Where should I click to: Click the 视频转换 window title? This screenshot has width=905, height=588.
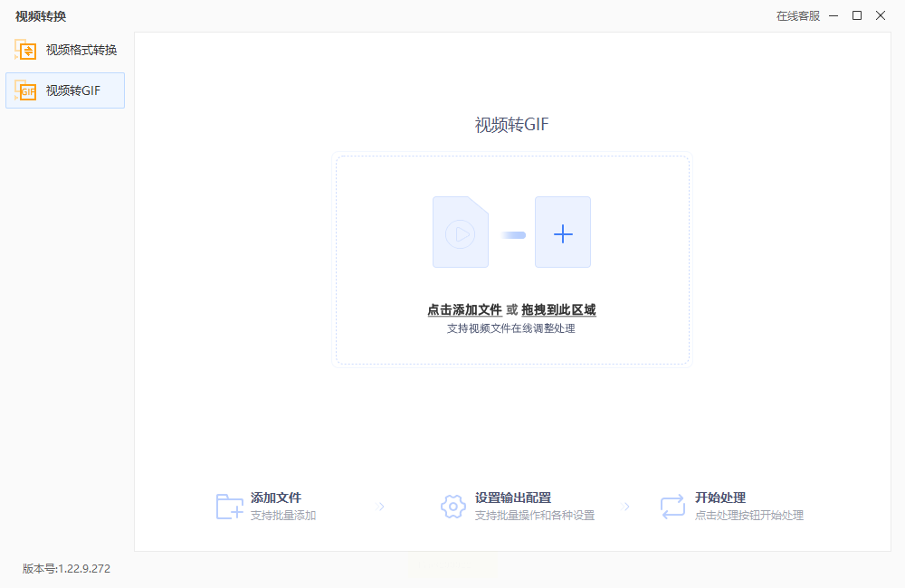click(x=41, y=16)
